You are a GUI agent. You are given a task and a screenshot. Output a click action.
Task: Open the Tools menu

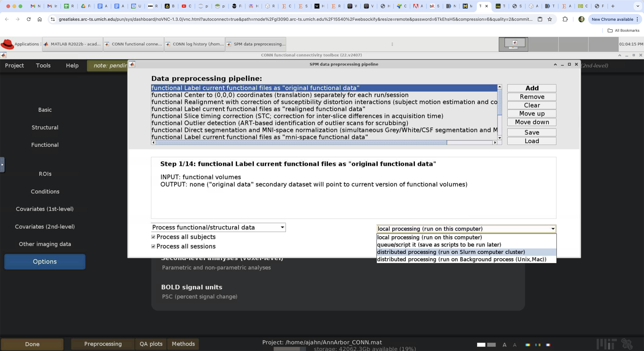(x=43, y=66)
